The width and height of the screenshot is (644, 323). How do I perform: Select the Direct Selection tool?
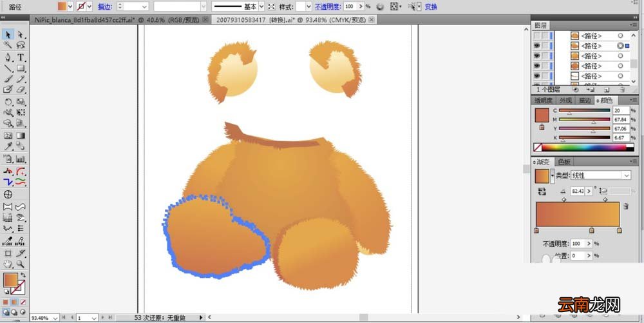coord(21,35)
